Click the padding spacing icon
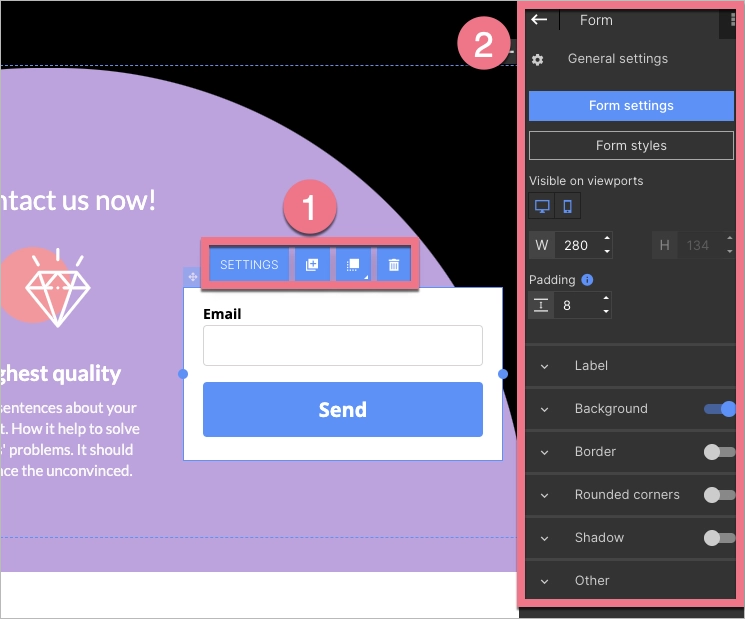This screenshot has width=745, height=619. [x=541, y=305]
